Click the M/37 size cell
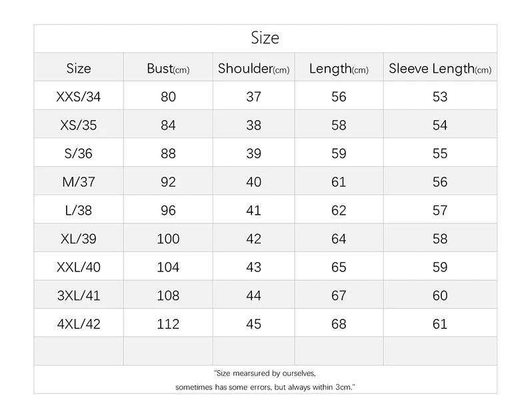 point(79,182)
